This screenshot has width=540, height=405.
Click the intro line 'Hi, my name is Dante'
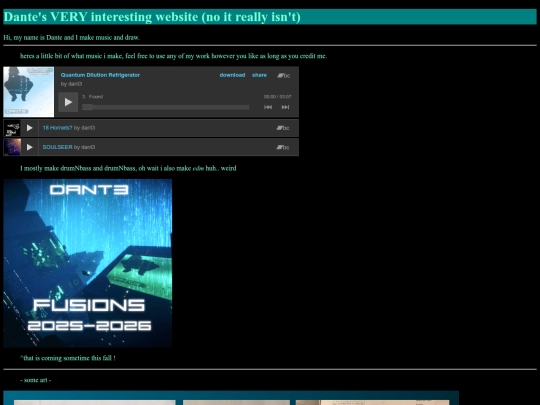tap(72, 38)
